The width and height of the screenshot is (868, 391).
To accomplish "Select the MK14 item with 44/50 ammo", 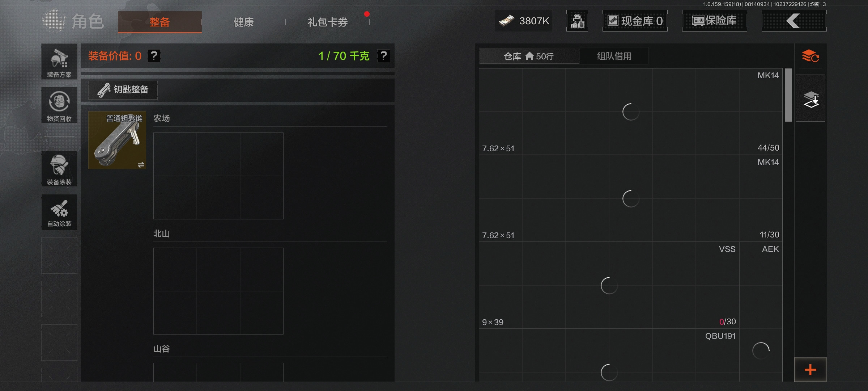I will tap(631, 112).
